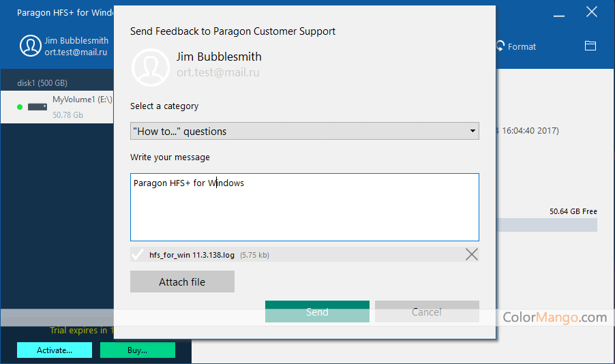Screen dimensions: 615x364
Task: Click the Format volume icon
Action: [x=502, y=46]
